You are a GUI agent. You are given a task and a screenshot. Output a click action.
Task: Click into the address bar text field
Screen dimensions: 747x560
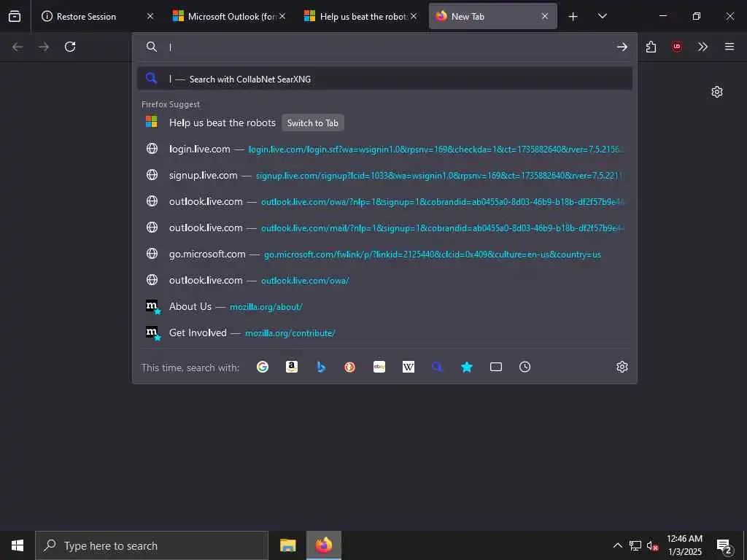point(388,47)
